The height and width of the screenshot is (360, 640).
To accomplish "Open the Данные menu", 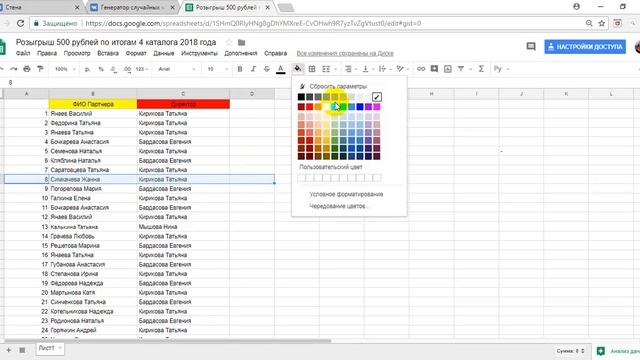I will [x=164, y=53].
